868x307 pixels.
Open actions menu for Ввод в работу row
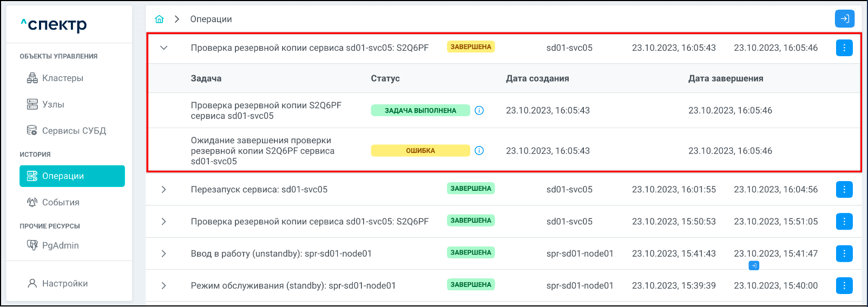(x=844, y=253)
